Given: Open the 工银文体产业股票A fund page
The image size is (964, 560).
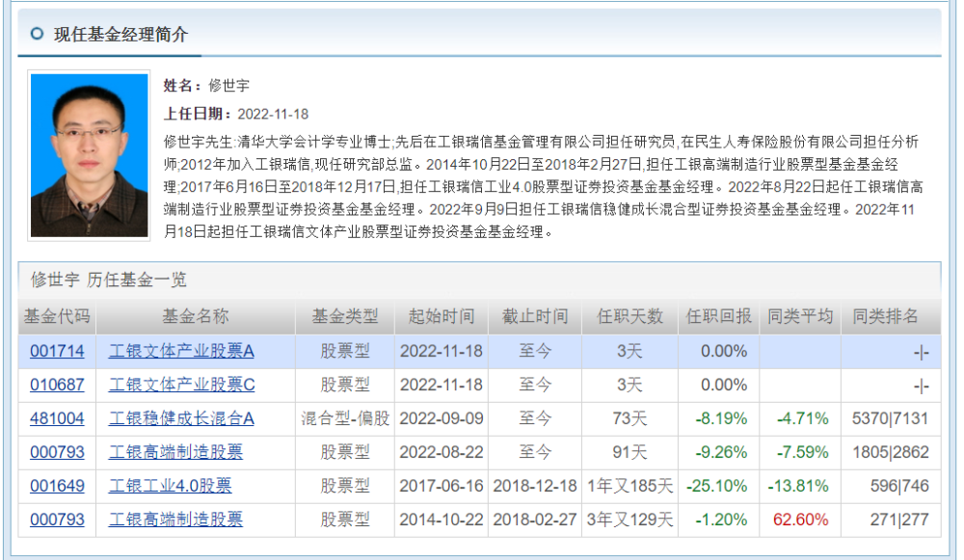Looking at the screenshot, I should click(x=181, y=352).
